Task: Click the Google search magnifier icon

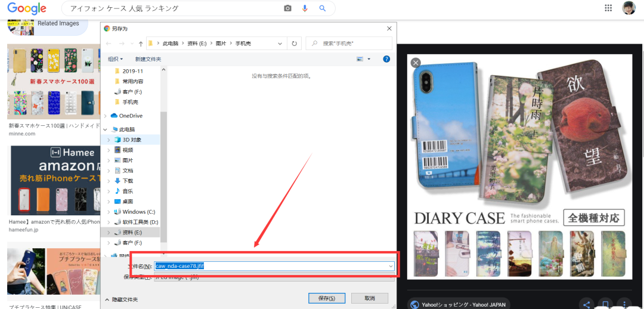Action: 323,8
